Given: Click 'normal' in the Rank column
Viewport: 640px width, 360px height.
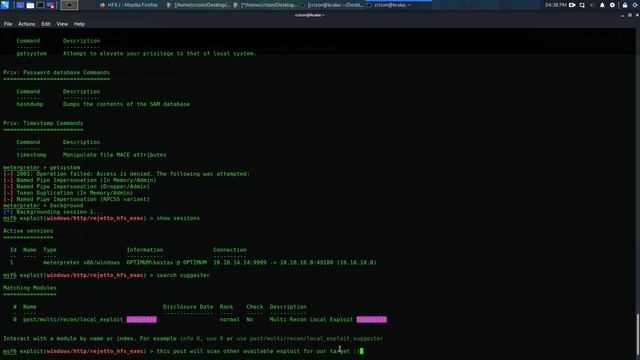Looking at the screenshot, I should click(230, 319).
